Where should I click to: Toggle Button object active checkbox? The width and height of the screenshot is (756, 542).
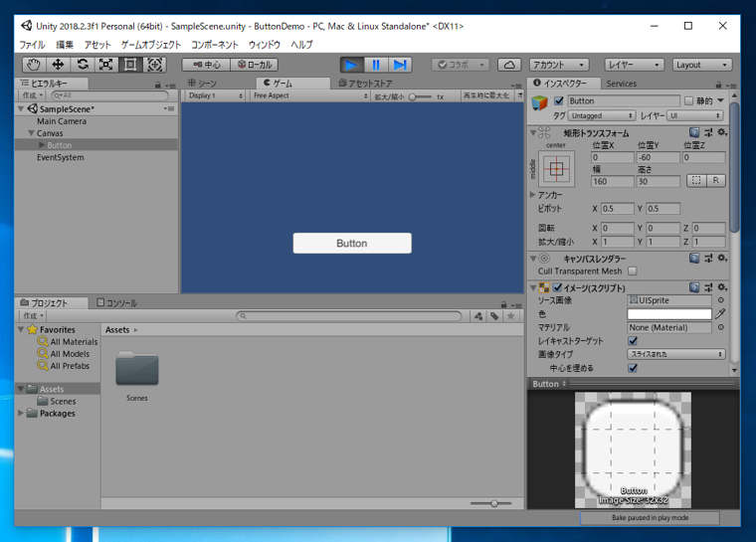[x=559, y=100]
